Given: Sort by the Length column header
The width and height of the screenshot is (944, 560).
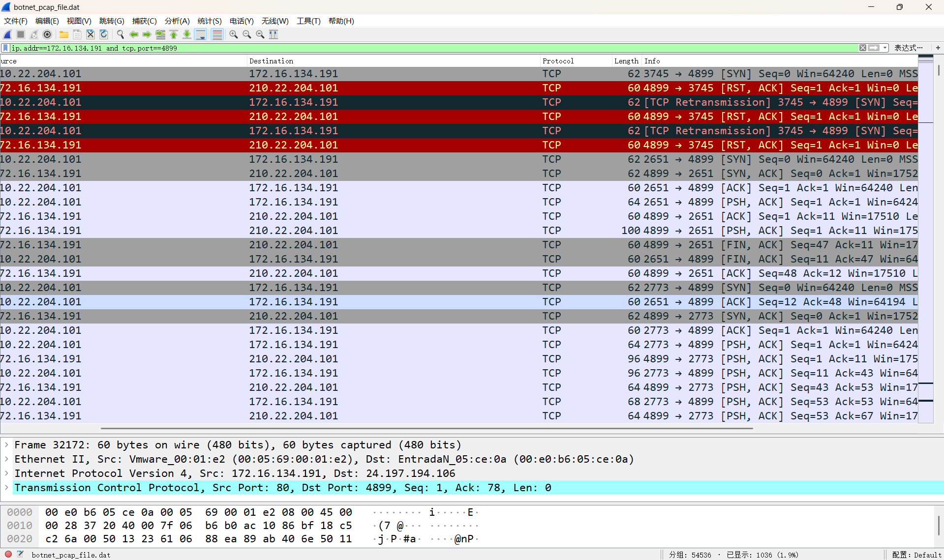Looking at the screenshot, I should (x=626, y=61).
